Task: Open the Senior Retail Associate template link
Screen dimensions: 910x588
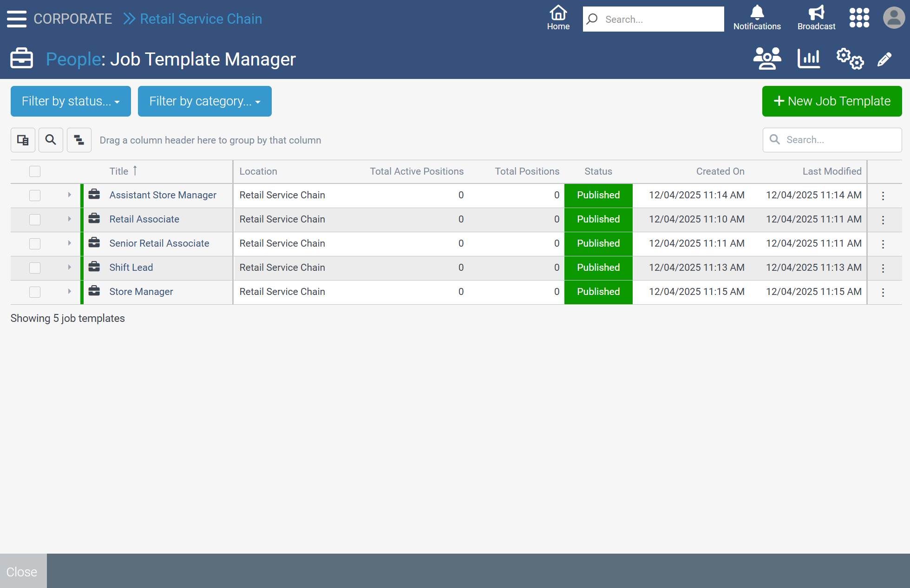Action: [159, 243]
